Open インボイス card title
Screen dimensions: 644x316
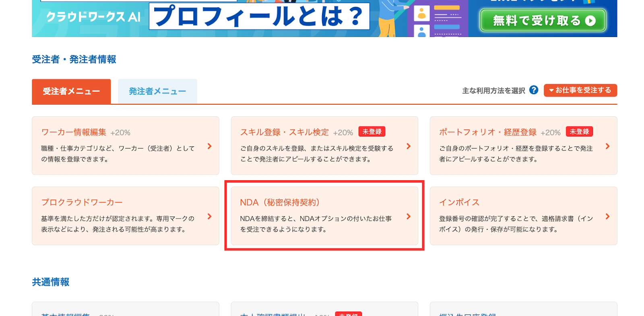click(x=459, y=202)
